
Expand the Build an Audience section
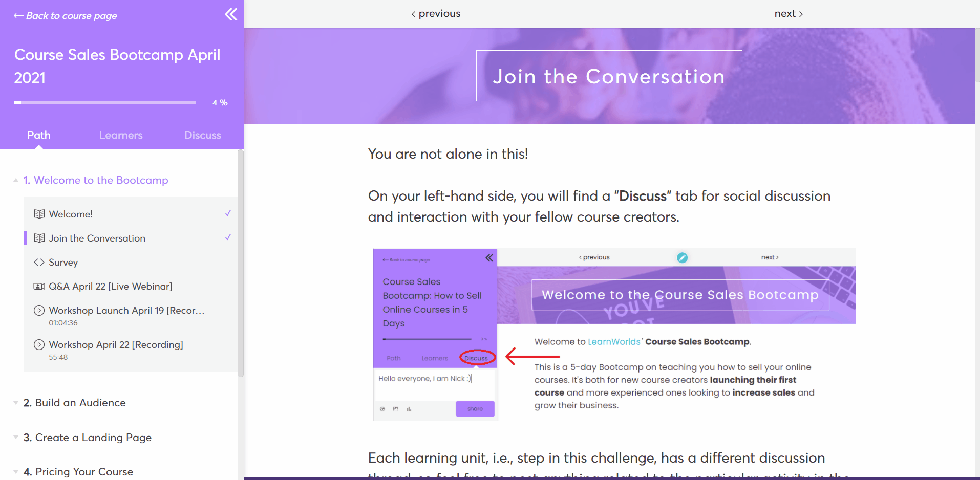(16, 403)
